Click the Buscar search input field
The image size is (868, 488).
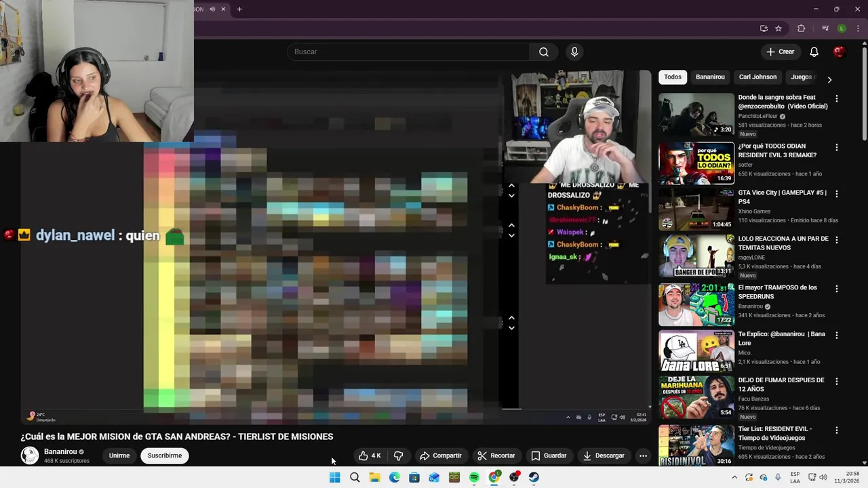click(x=409, y=52)
